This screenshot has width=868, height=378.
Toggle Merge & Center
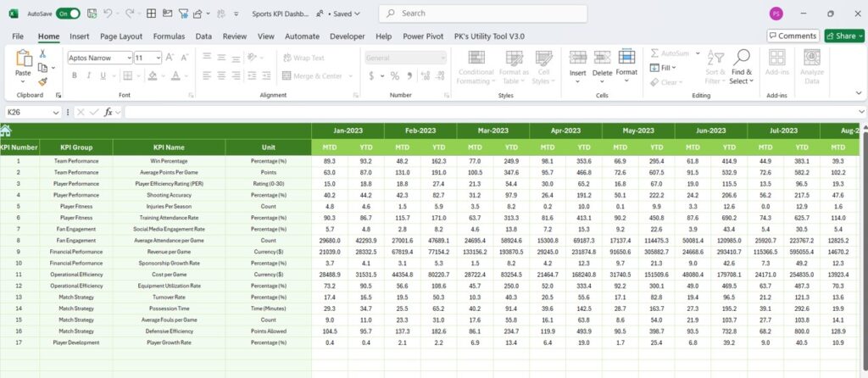pyautogui.click(x=312, y=75)
